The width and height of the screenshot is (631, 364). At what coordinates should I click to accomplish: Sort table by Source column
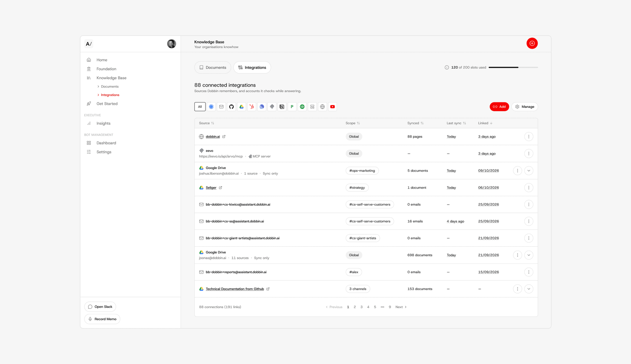tap(207, 123)
